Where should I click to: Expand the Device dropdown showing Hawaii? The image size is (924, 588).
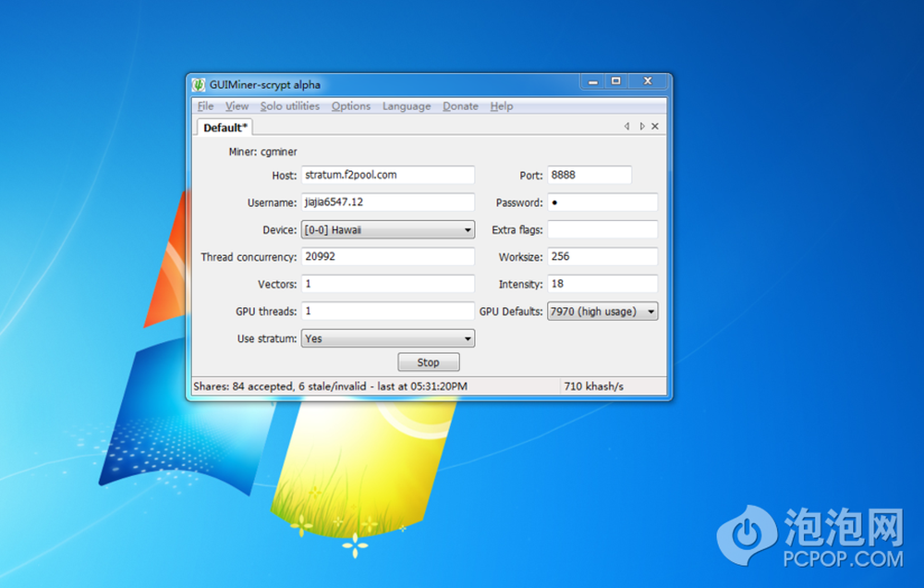point(388,229)
